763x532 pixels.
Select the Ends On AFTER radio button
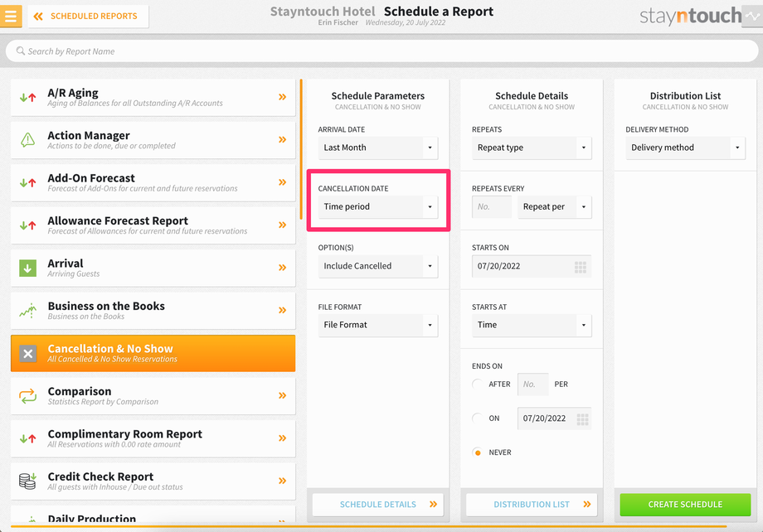click(478, 384)
